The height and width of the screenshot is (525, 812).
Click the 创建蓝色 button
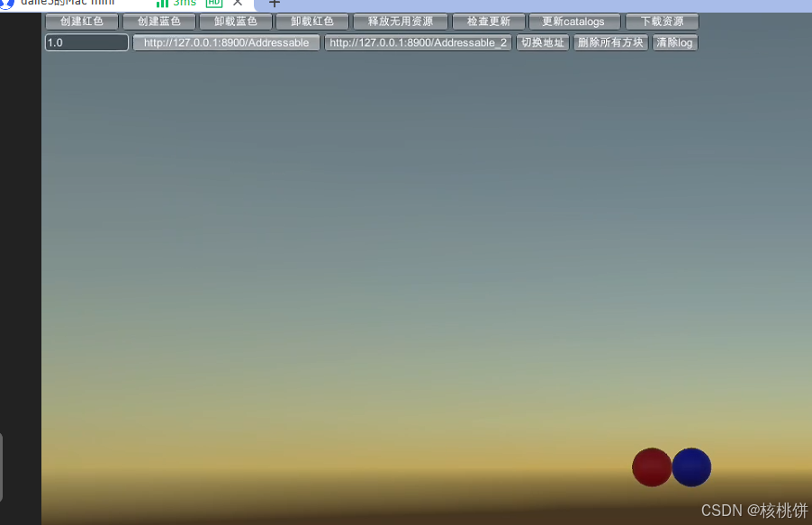pyautogui.click(x=159, y=22)
